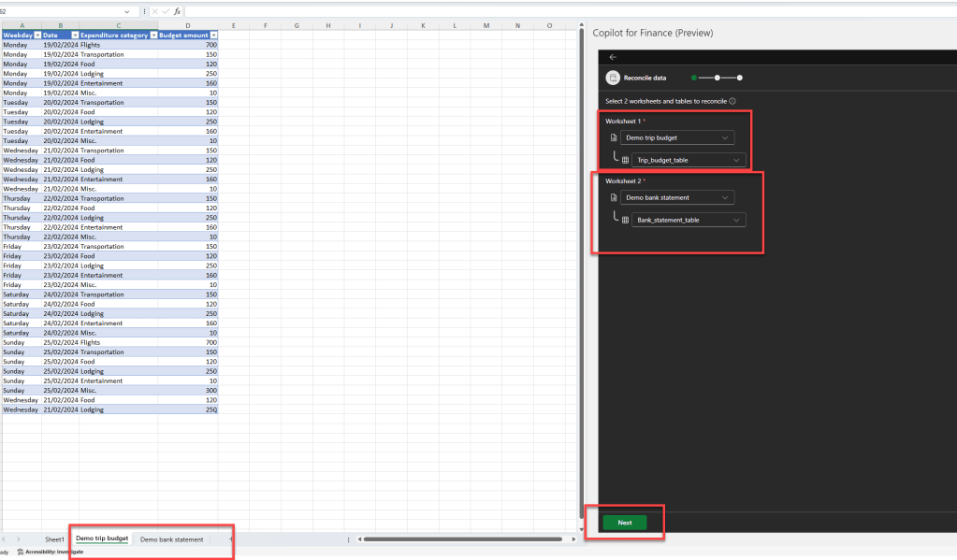Image resolution: width=957 pixels, height=560 pixels.
Task: Expand Worksheet 1 Demo trip budget dropdown
Action: pyautogui.click(x=726, y=138)
